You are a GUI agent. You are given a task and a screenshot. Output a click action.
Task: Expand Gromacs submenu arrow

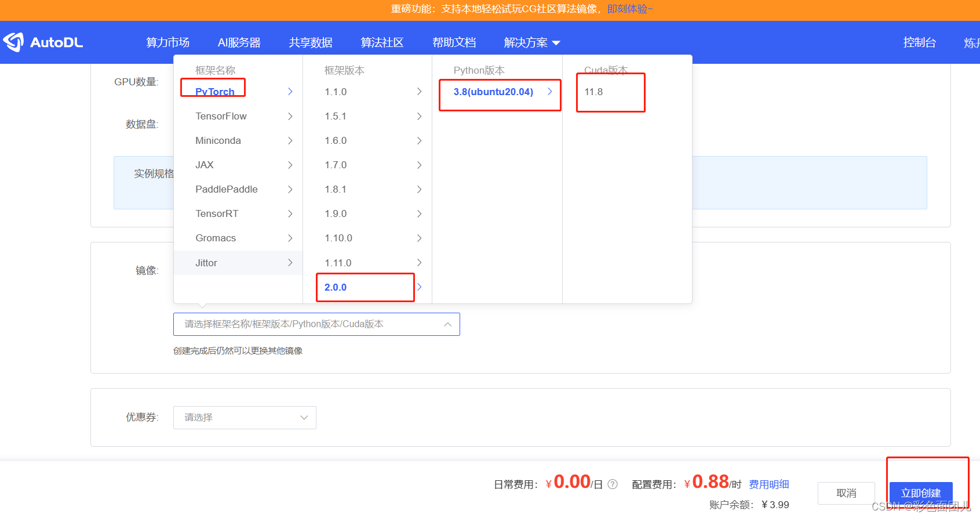click(x=290, y=238)
